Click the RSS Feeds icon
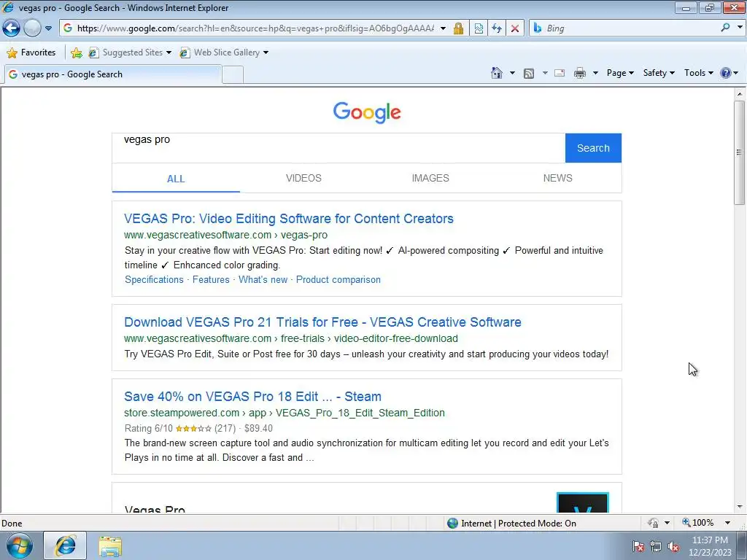The height and width of the screenshot is (560, 747). pos(529,73)
